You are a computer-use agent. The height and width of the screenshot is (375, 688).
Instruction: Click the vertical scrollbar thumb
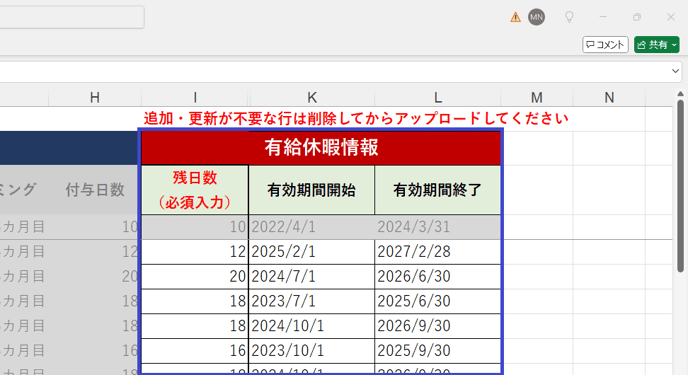680,186
